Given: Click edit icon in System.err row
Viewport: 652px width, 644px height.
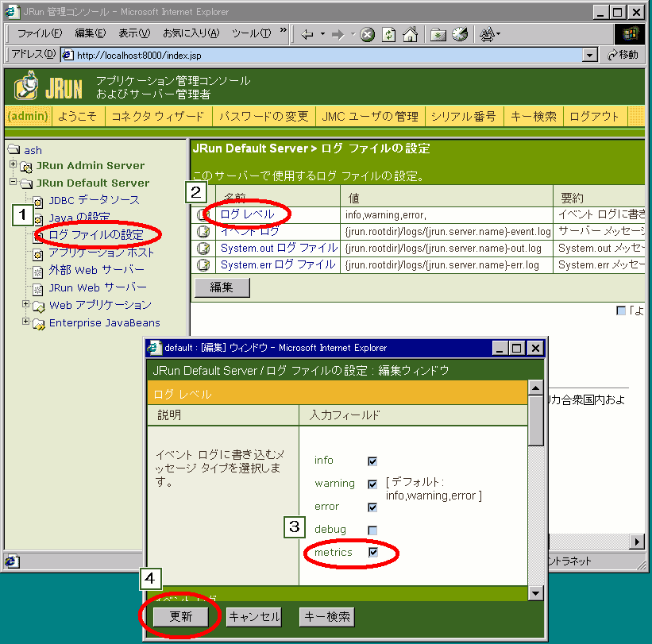Looking at the screenshot, I should click(203, 265).
